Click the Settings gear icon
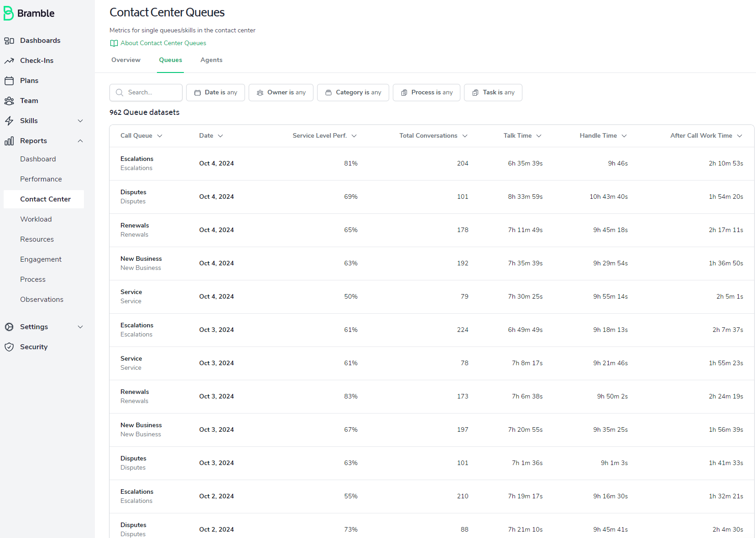 coord(9,327)
